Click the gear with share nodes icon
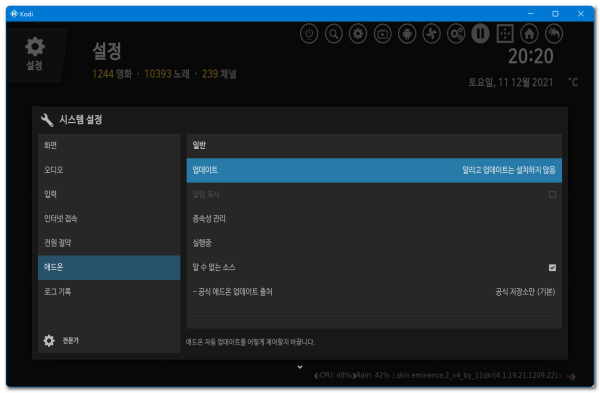The width and height of the screenshot is (600, 393). click(456, 34)
